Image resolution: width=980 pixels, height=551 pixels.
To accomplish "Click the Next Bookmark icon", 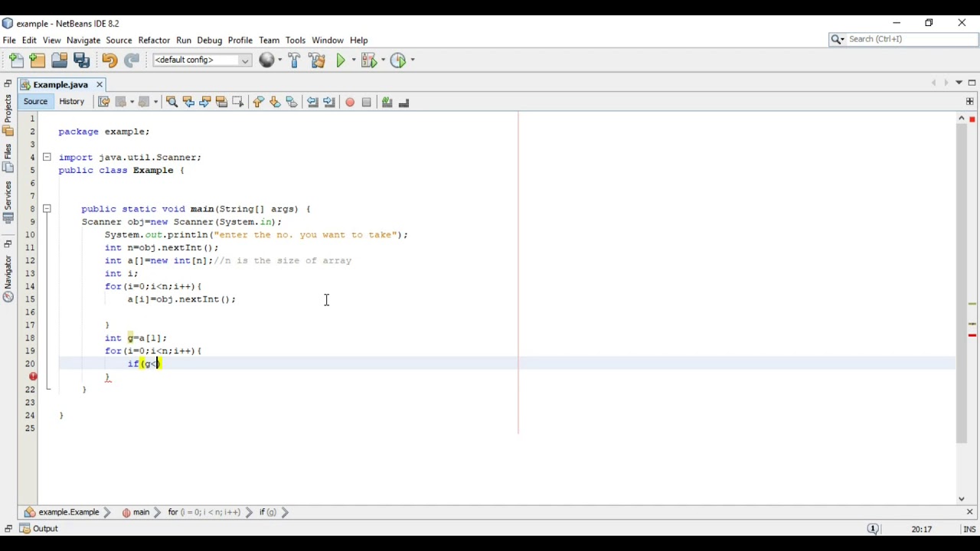I will [x=275, y=102].
